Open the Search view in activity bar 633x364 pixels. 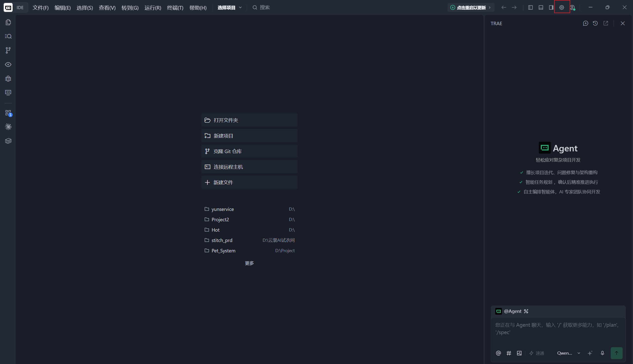tap(8, 36)
